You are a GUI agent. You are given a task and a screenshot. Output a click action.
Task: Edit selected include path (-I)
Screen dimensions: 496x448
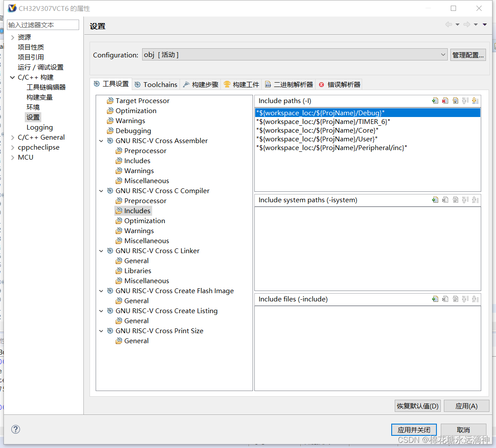455,100
